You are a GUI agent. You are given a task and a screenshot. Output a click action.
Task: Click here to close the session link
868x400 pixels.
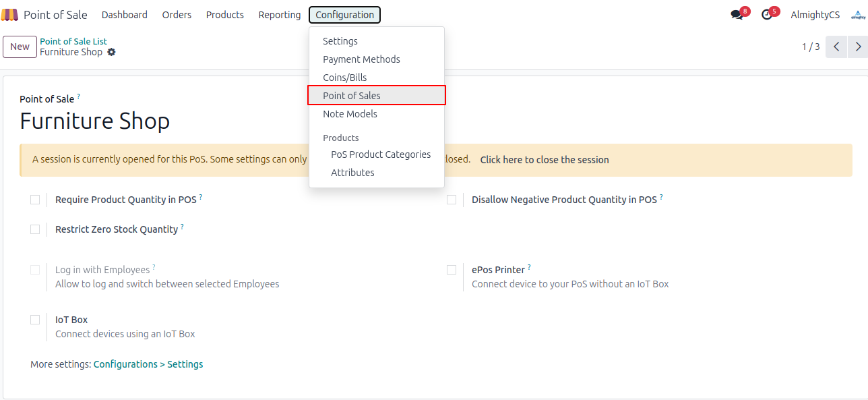pos(544,160)
